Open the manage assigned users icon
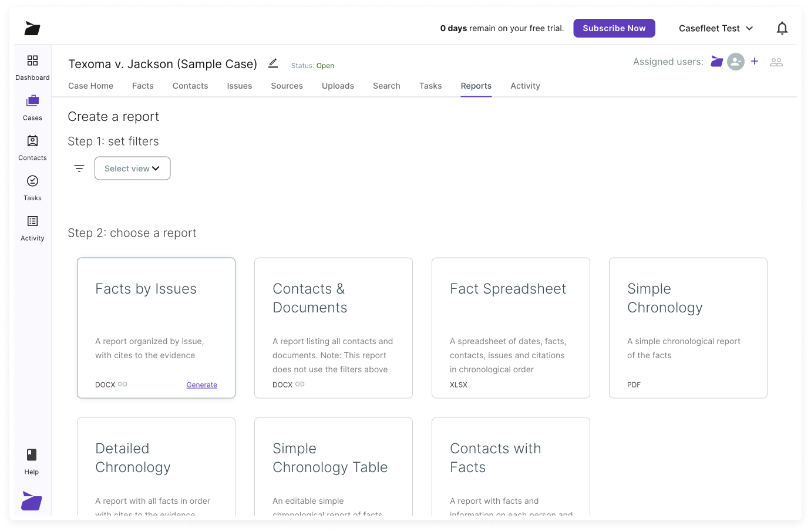Screen dimensions: 811x532 [776, 61]
